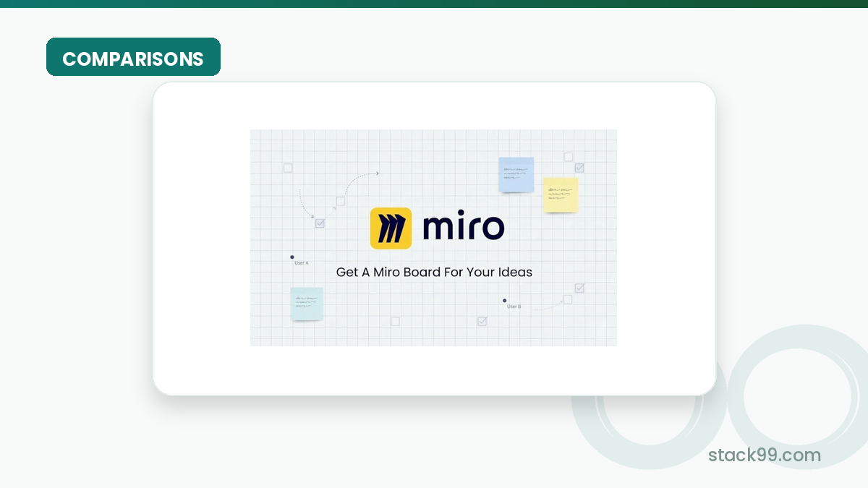Select "Get A Miro Board For Your Ideas" text

(434, 273)
